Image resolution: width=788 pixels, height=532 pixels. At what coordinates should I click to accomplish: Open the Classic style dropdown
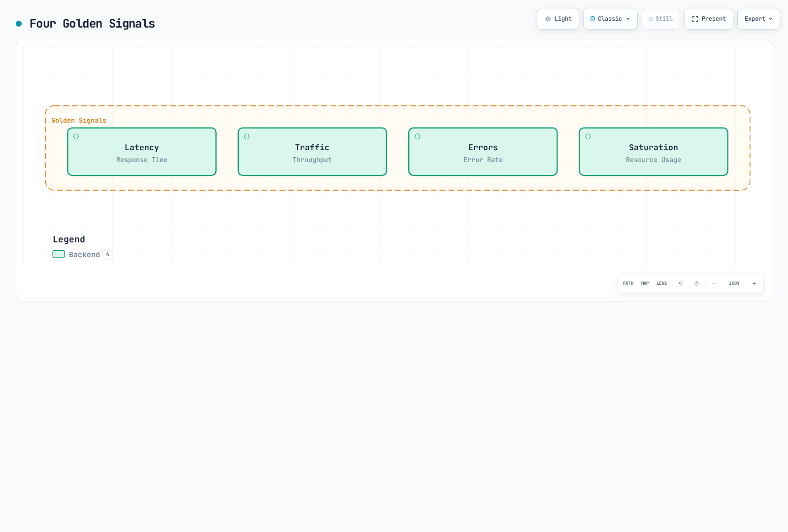point(610,19)
